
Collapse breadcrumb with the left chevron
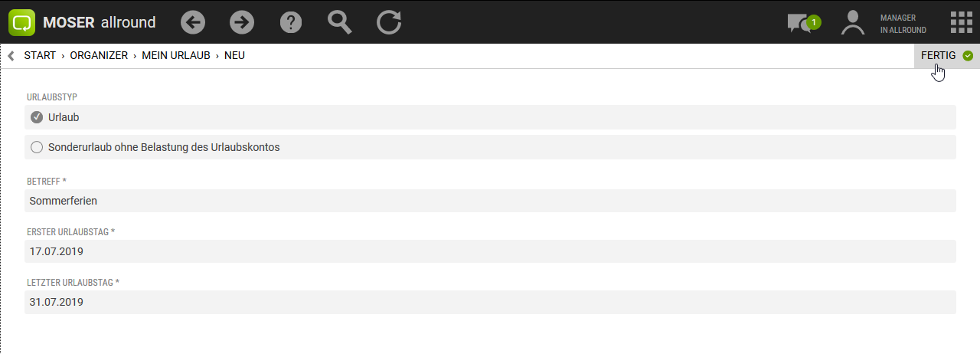(x=11, y=56)
